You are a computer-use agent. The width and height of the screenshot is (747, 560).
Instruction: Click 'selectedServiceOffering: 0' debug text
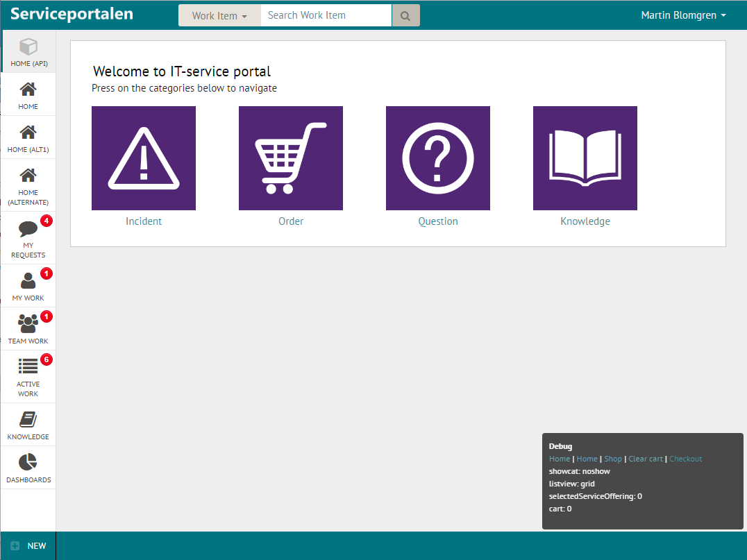coord(596,496)
